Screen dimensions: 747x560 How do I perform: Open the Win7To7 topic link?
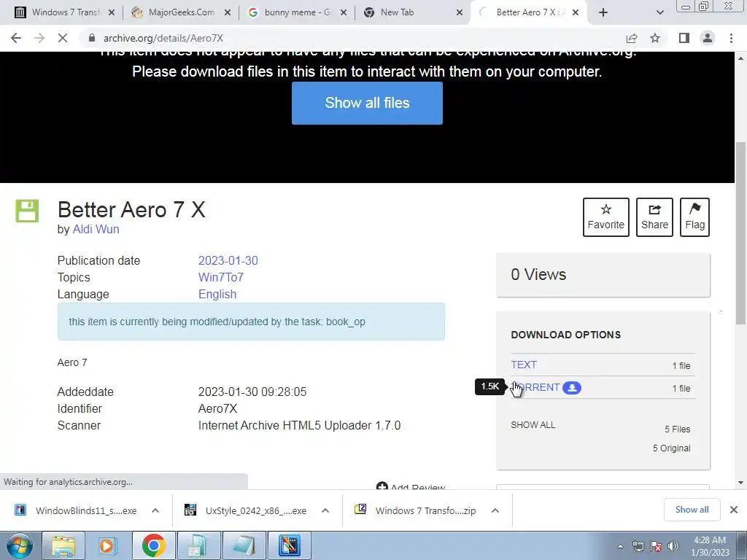click(x=220, y=277)
